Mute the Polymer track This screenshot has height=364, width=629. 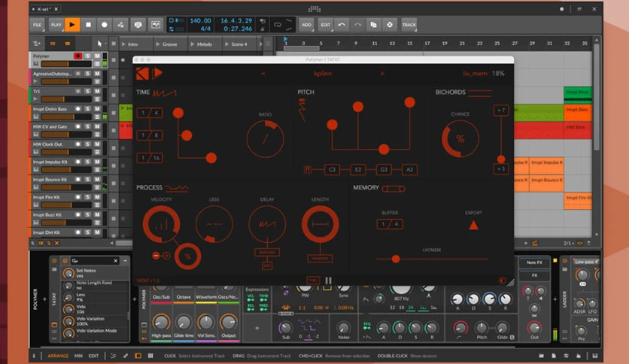[x=97, y=56]
